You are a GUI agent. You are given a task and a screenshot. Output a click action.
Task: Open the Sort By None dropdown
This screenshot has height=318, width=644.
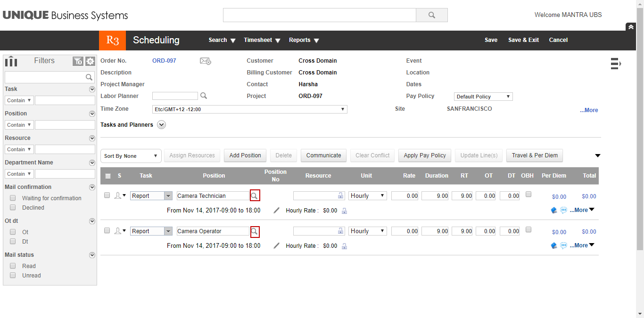(x=131, y=155)
